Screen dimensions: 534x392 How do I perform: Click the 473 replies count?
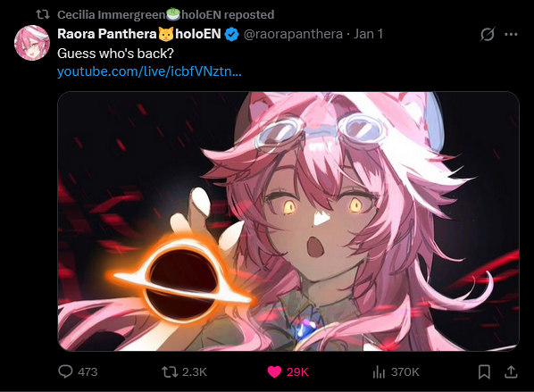tap(88, 371)
